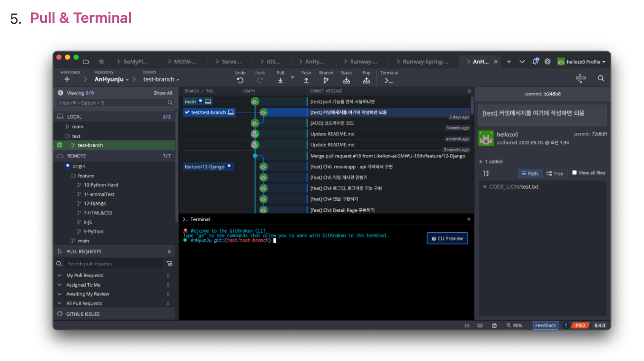Open search magnifier in top right toolbar
This screenshot has width=644, height=361.
(601, 78)
